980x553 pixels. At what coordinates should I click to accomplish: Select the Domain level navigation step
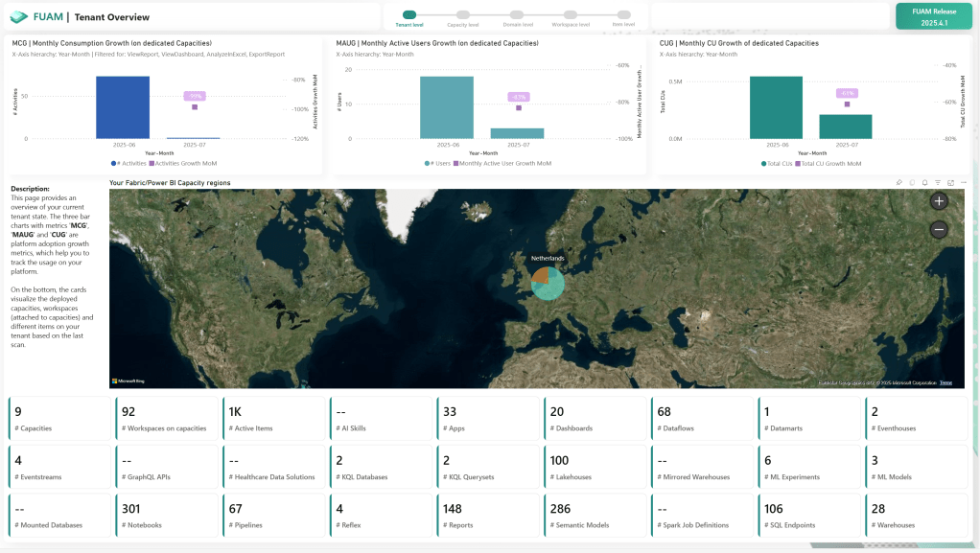click(516, 15)
